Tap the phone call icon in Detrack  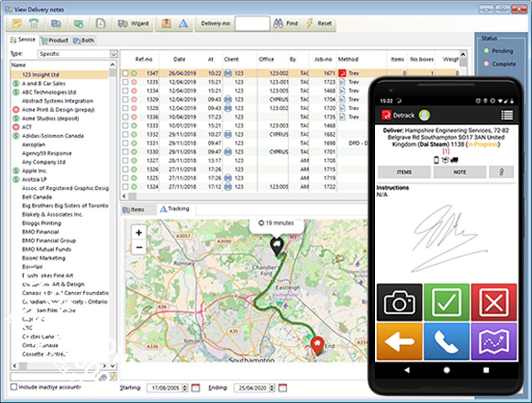447,342
